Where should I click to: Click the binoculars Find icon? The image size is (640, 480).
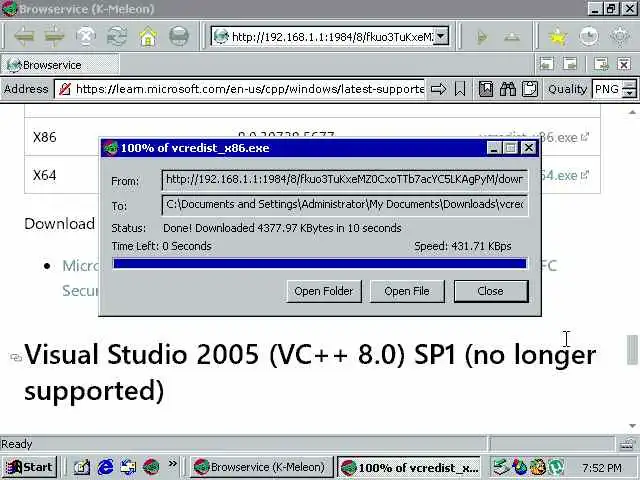508,89
